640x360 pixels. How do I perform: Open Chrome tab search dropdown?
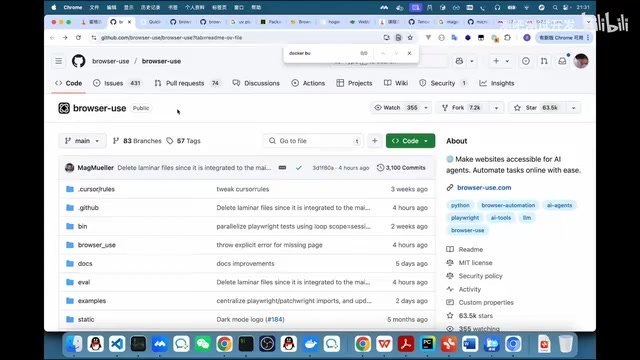588,22
